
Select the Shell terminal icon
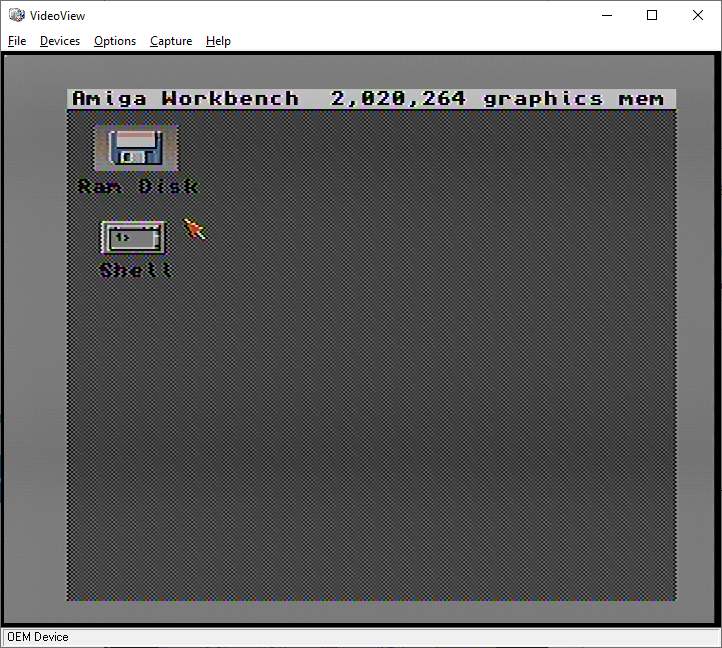tap(134, 237)
